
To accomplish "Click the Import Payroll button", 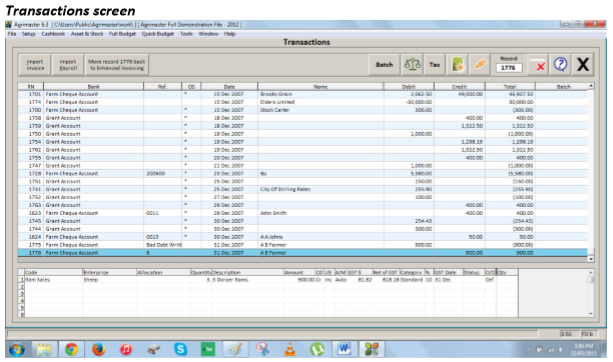I will (68, 65).
